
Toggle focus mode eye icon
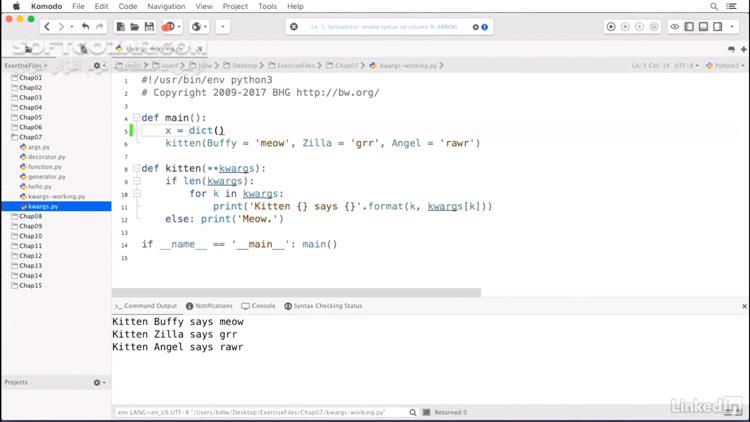point(674,27)
